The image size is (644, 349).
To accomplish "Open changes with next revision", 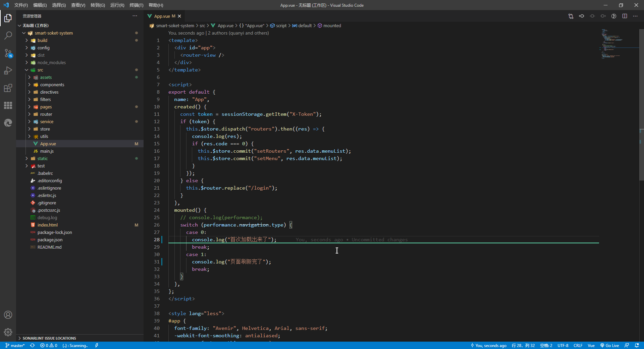I will (603, 16).
